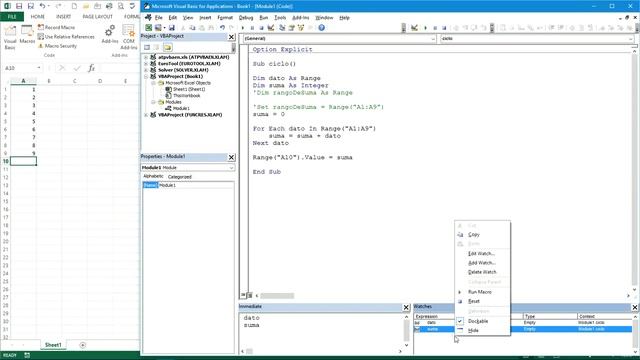This screenshot has width=640, height=360.
Task: Open the Excel Name Box dropdown arrow
Action: [39, 68]
